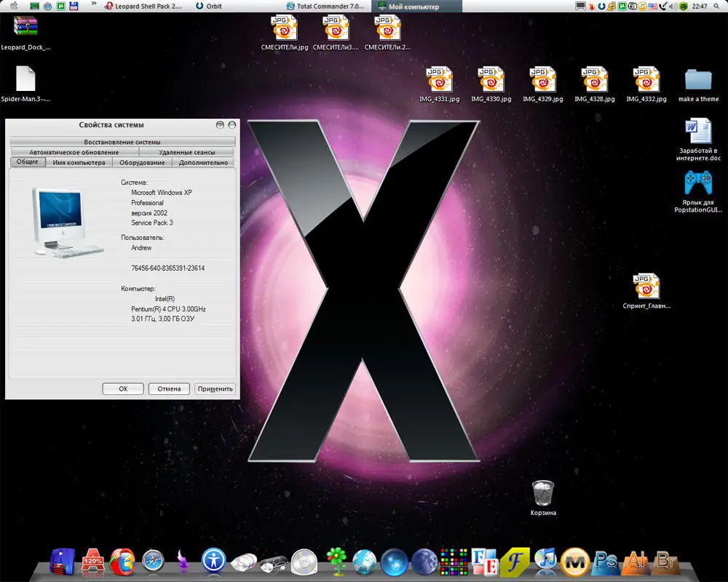Expand the quick launch overflow chevron

[x=94, y=4]
